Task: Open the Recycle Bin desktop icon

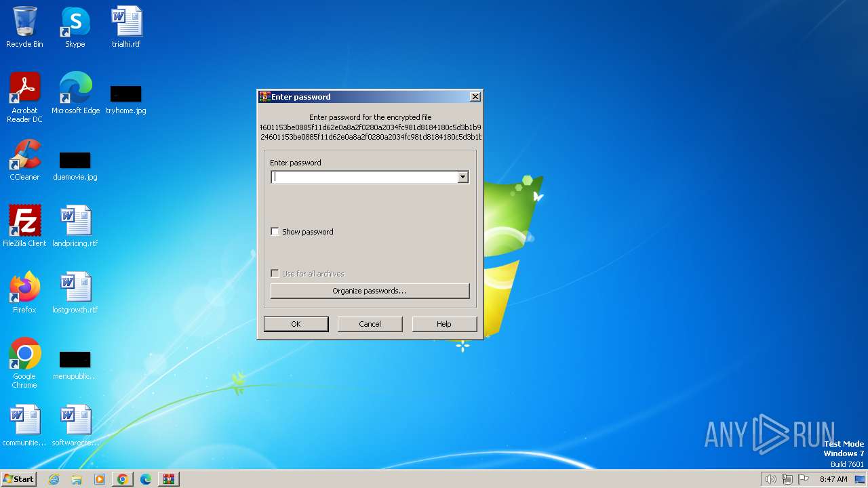Action: click(x=24, y=27)
